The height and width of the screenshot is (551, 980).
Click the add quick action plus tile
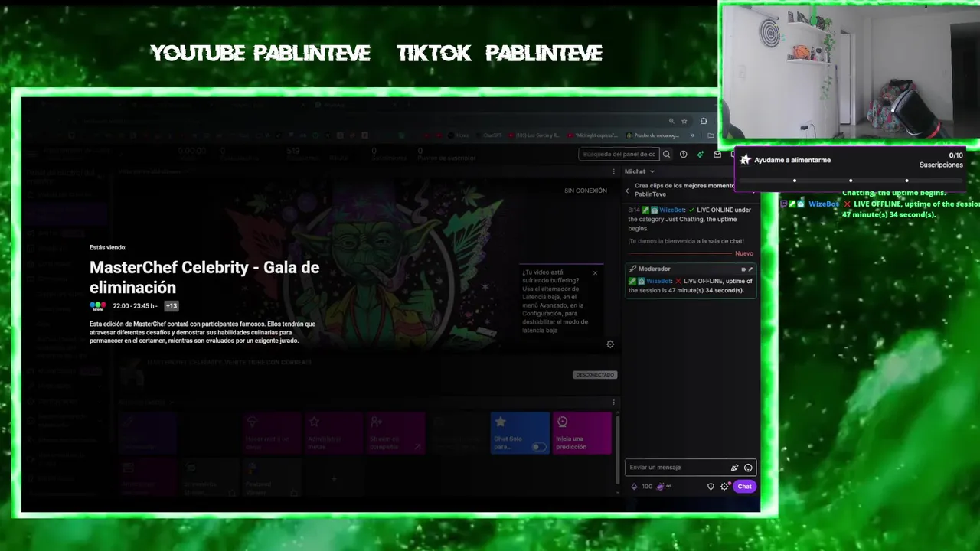[x=333, y=478]
